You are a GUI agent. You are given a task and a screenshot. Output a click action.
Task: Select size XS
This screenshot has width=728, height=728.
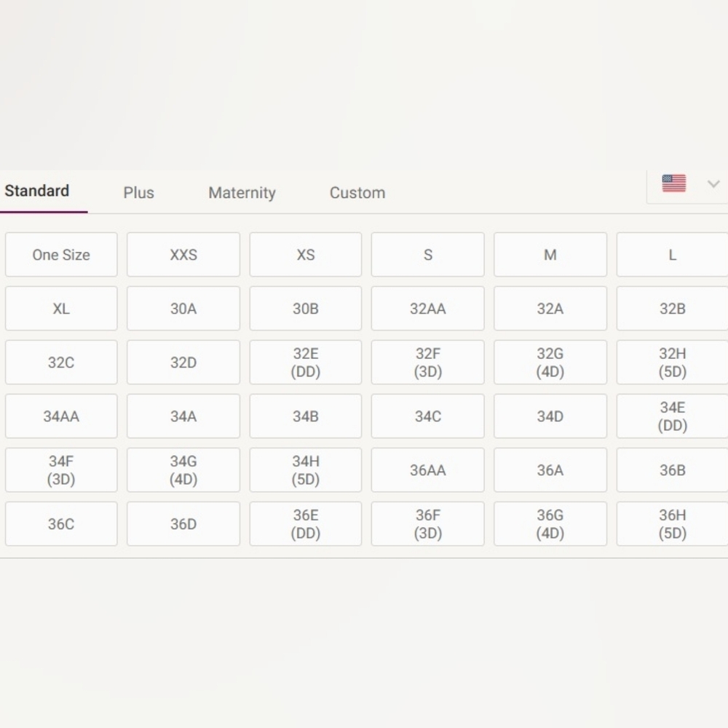(306, 254)
